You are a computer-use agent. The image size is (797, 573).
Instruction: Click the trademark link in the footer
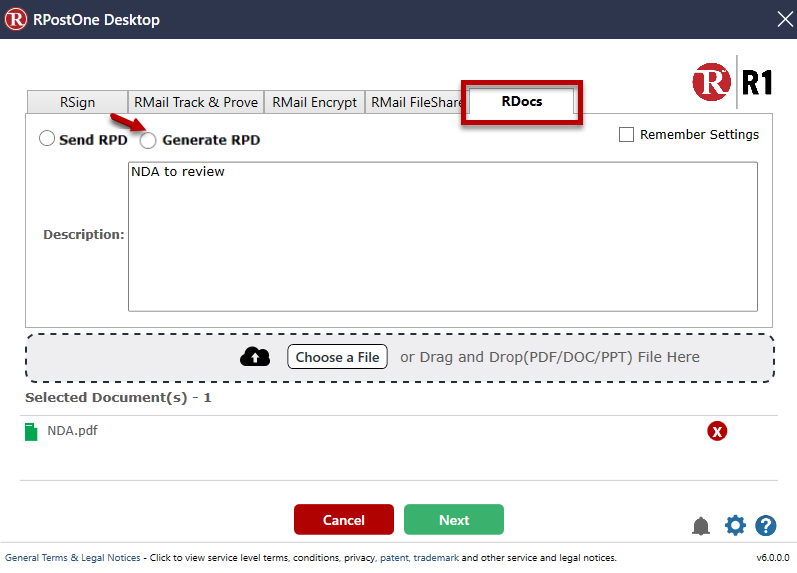(436, 558)
